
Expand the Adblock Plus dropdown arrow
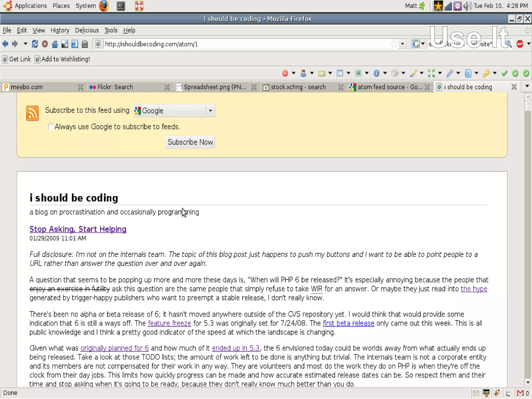[529, 44]
